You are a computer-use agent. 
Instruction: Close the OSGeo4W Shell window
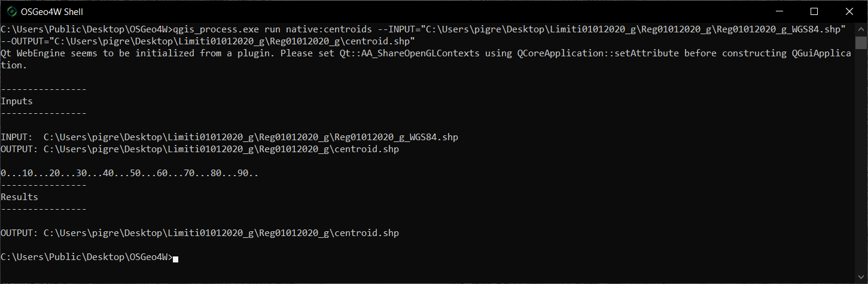click(x=848, y=11)
